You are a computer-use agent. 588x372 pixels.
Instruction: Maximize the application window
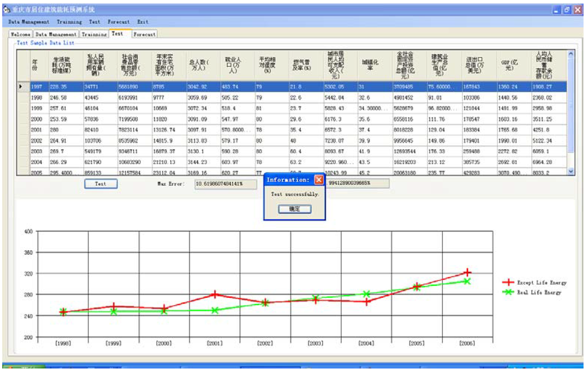coord(566,10)
